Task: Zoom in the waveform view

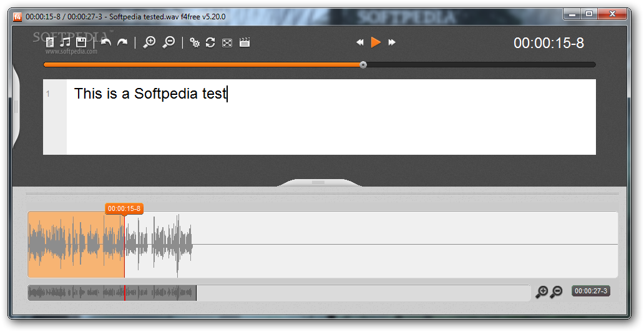Action: (542, 291)
